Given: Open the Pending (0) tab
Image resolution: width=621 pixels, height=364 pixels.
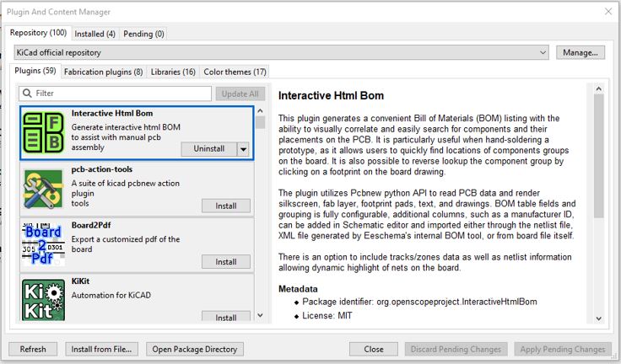Looking at the screenshot, I should (143, 34).
